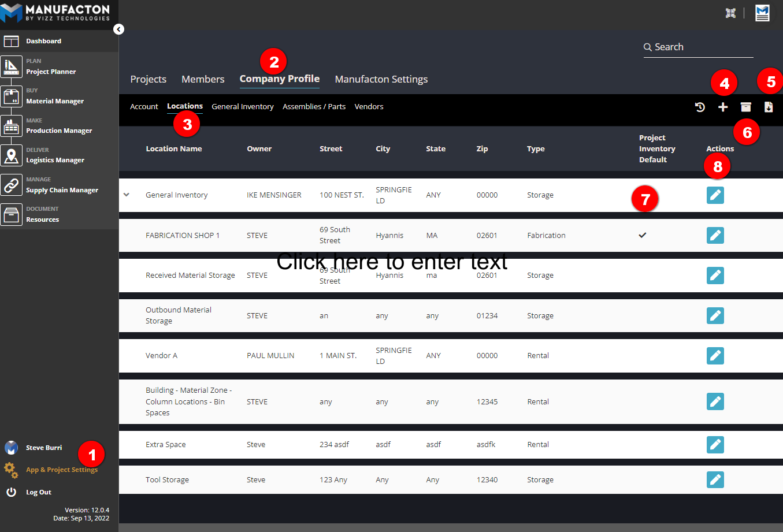Open Logistics Manager from sidebar
The image size is (783, 532).
tap(55, 160)
